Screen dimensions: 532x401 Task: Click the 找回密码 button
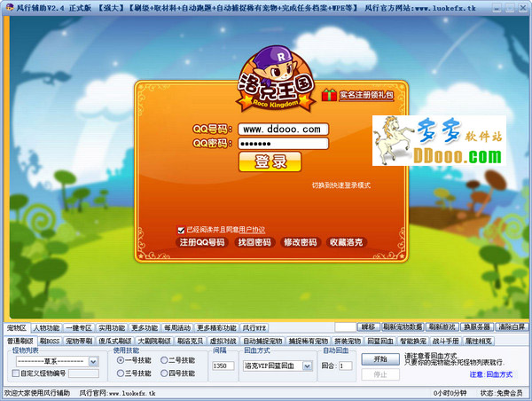tap(254, 242)
